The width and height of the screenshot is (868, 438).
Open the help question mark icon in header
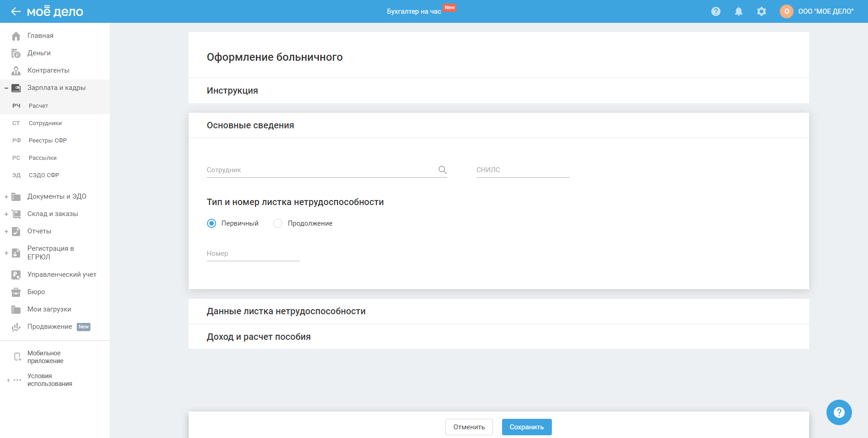[x=716, y=11]
